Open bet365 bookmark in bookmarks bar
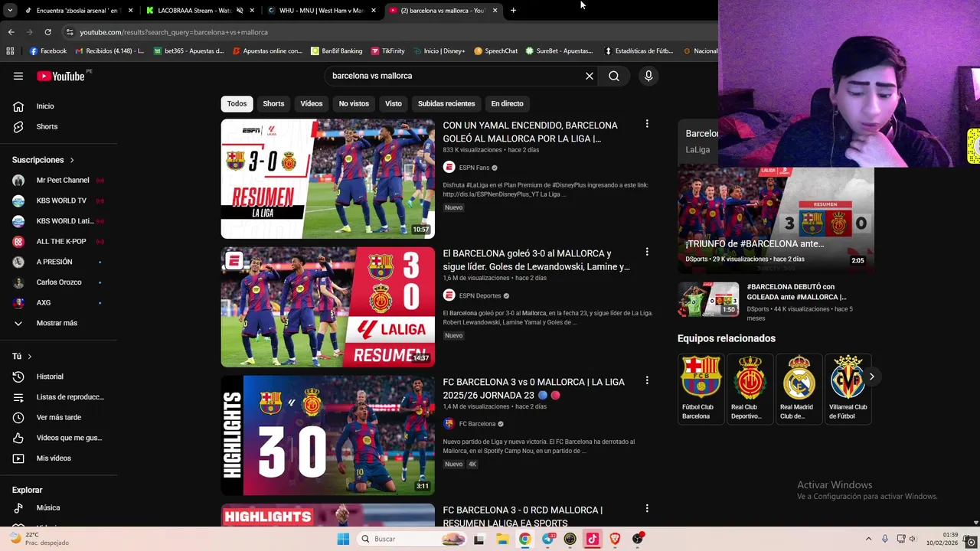Image resolution: width=980 pixels, height=551 pixels. point(188,51)
